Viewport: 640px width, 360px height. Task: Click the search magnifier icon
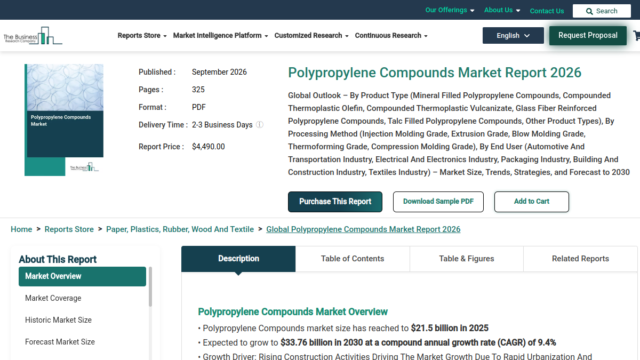tap(589, 11)
